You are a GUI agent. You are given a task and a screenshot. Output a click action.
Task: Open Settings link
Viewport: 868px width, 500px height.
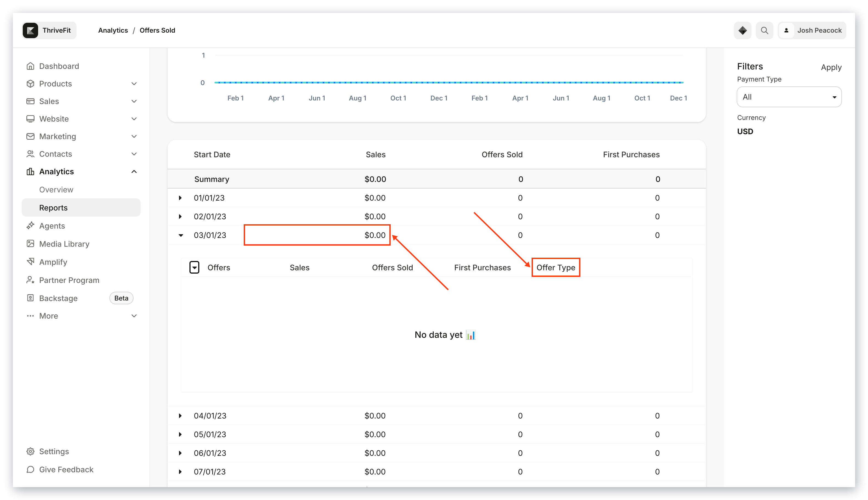click(54, 451)
